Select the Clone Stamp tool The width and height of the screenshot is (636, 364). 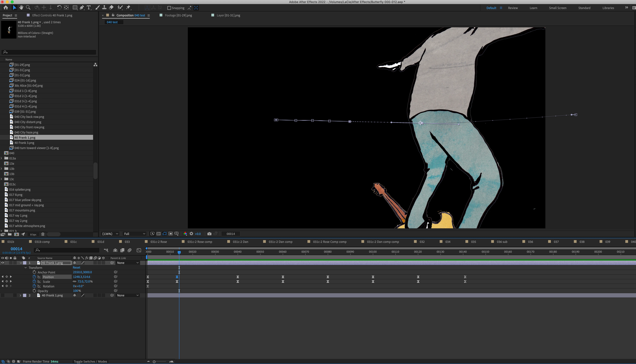104,8
